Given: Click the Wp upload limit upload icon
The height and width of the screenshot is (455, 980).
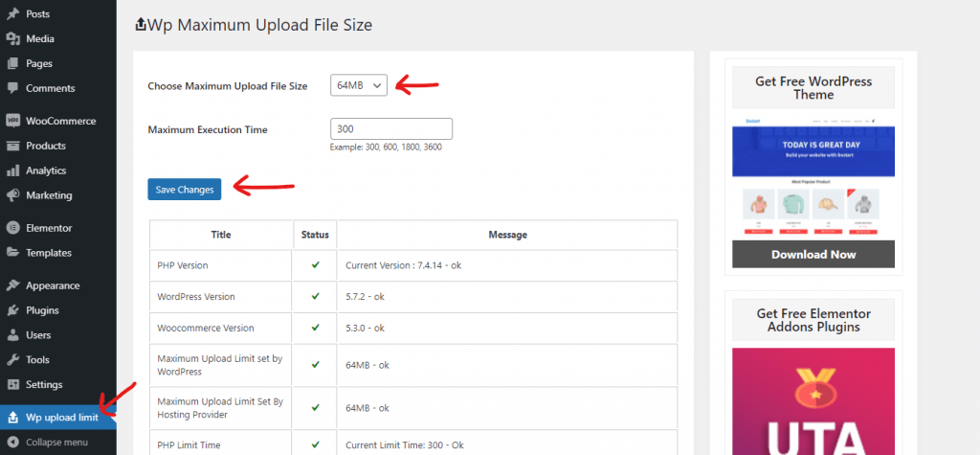Looking at the screenshot, I should pos(12,418).
